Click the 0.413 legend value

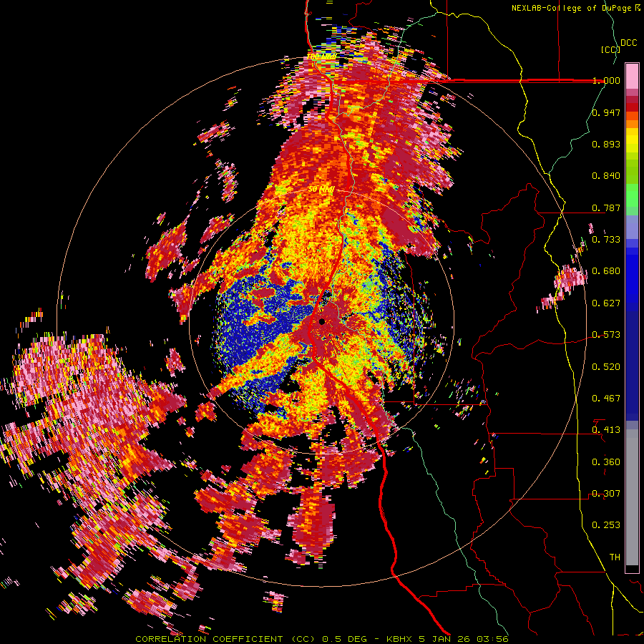point(606,430)
